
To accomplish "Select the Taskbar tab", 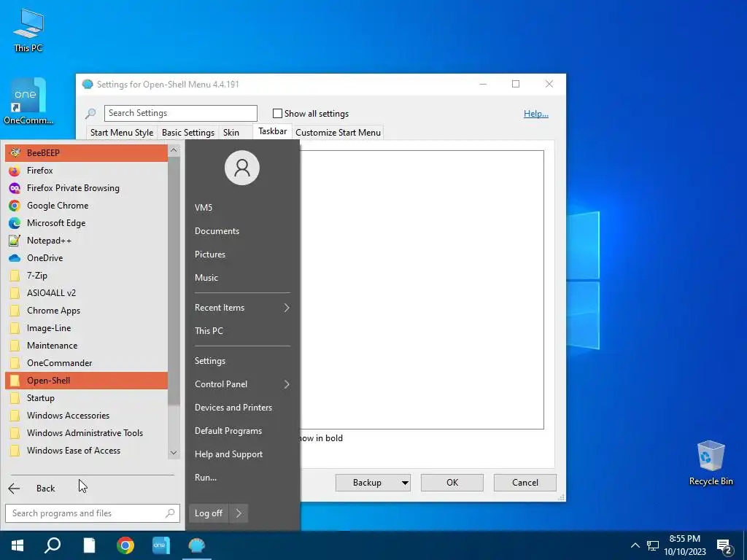I will click(273, 131).
